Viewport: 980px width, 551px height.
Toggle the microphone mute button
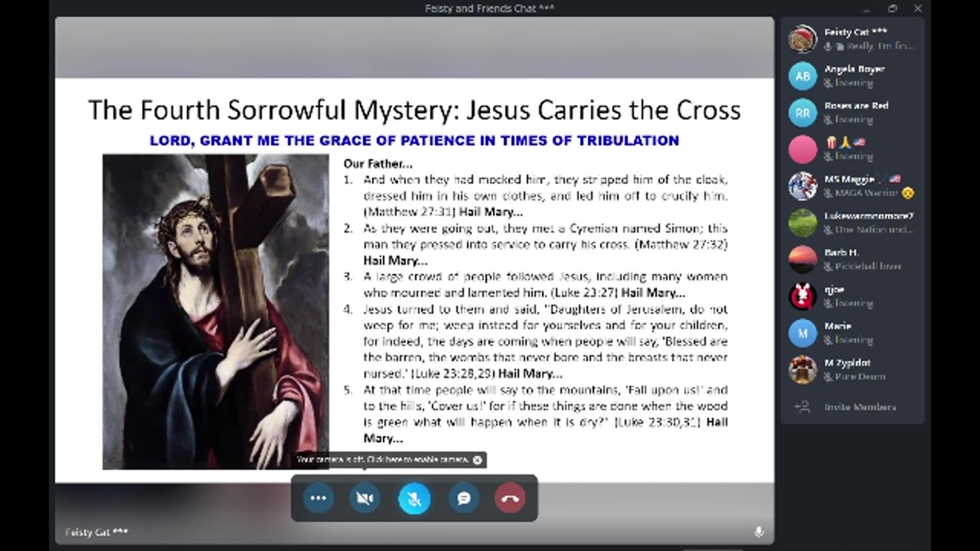click(x=414, y=498)
